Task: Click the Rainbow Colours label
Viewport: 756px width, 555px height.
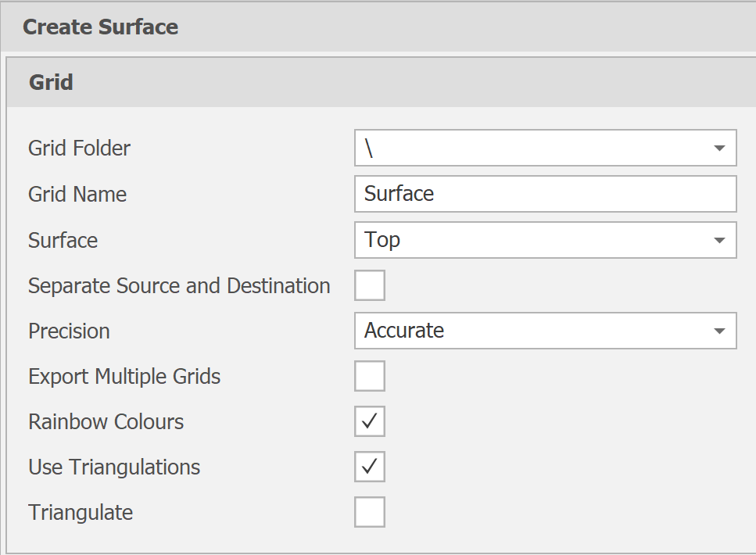Action: pos(106,421)
